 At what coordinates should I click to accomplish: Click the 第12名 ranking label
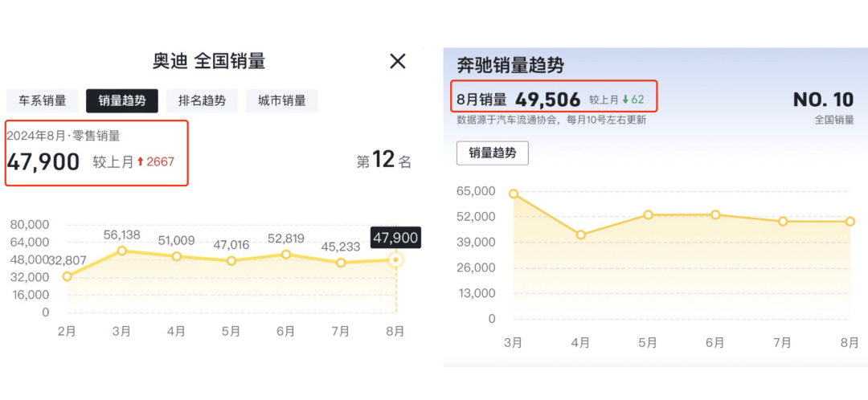click(383, 161)
